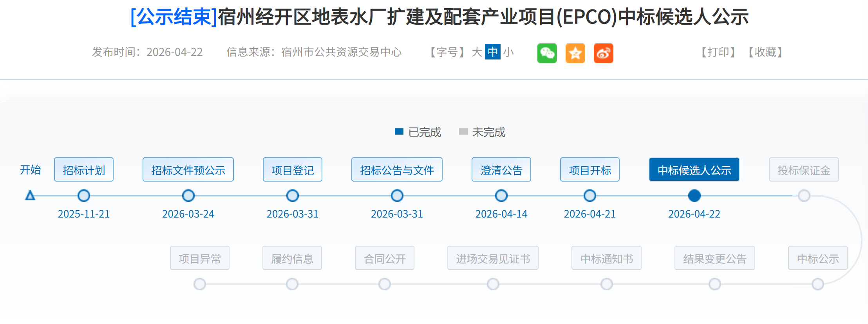This screenshot has height=324, width=868.
Task: Click the greyed 中标通知书 stage box
Action: pos(606,258)
